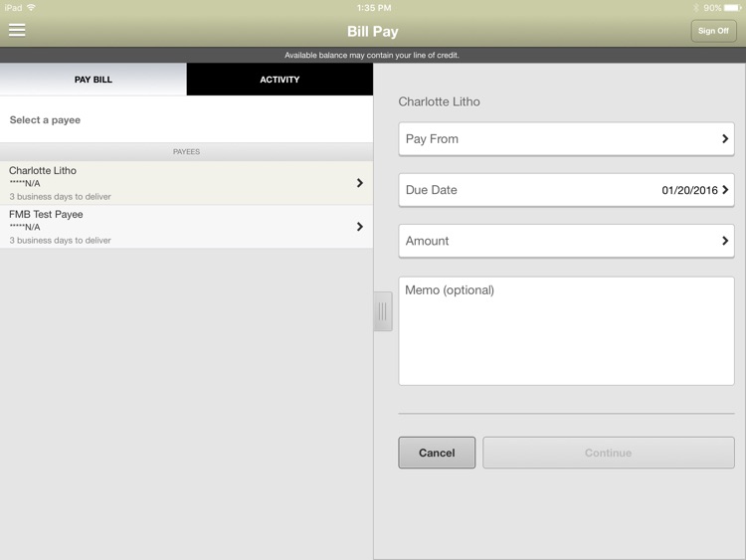Open chevron on FMB Test Payee row
This screenshot has height=560, width=746.
pyautogui.click(x=360, y=227)
